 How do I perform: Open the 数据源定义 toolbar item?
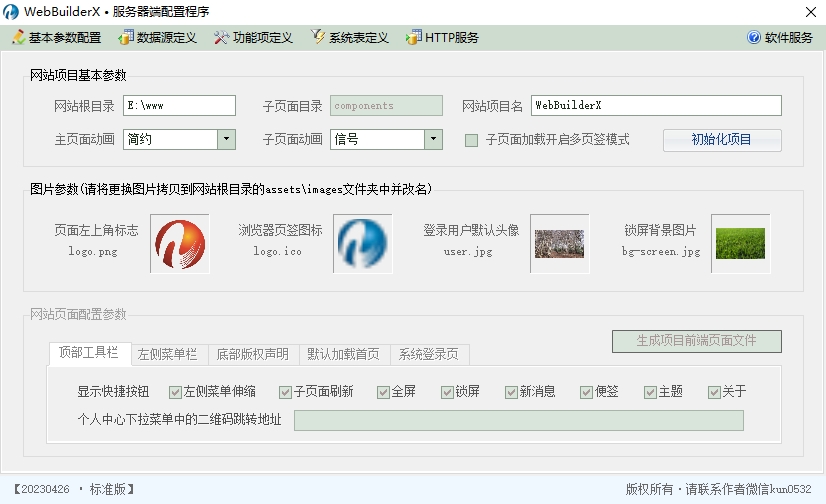point(158,37)
